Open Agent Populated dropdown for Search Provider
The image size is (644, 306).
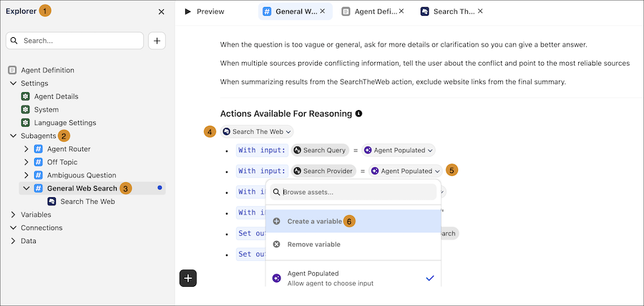click(x=406, y=171)
